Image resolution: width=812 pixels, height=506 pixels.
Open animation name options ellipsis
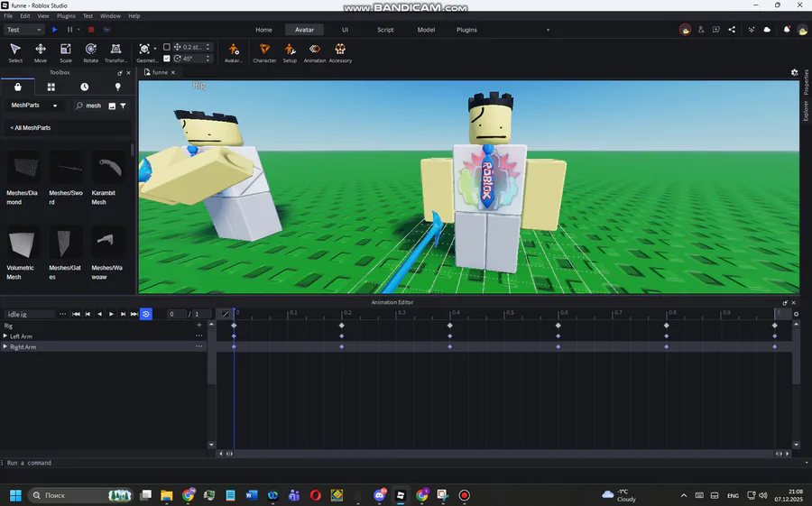[x=62, y=314]
